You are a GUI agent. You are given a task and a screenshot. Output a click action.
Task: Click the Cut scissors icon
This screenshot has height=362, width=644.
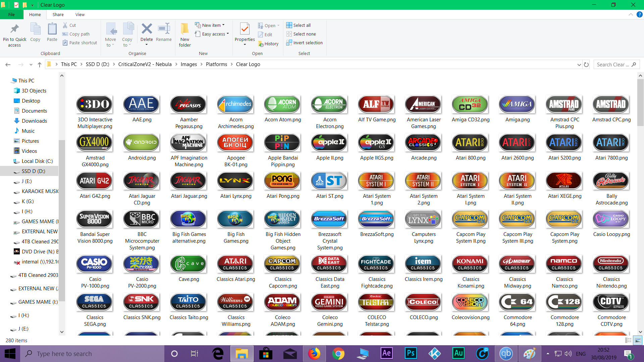[65, 25]
